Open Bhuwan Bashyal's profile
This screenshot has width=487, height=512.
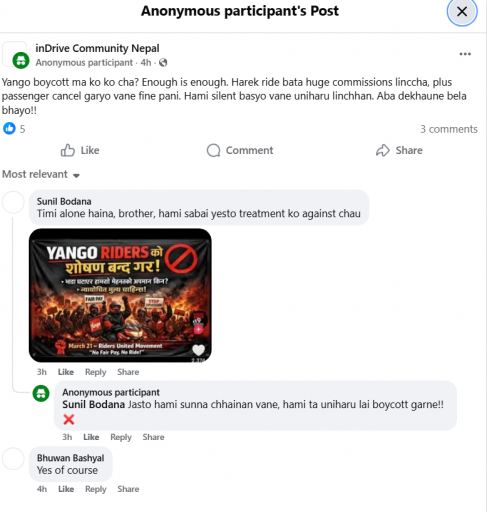(x=71, y=458)
